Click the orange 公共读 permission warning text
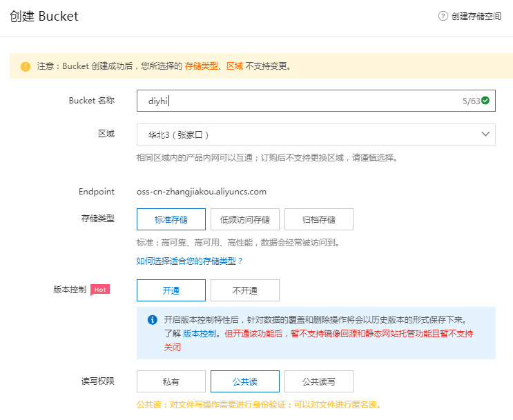Viewport: 513px width, 420px height. click(x=259, y=405)
